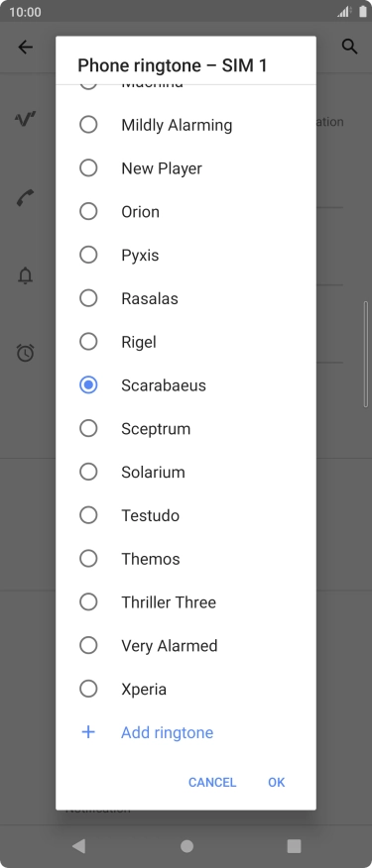
Task: Tap the Android home circle button
Action: [186, 845]
